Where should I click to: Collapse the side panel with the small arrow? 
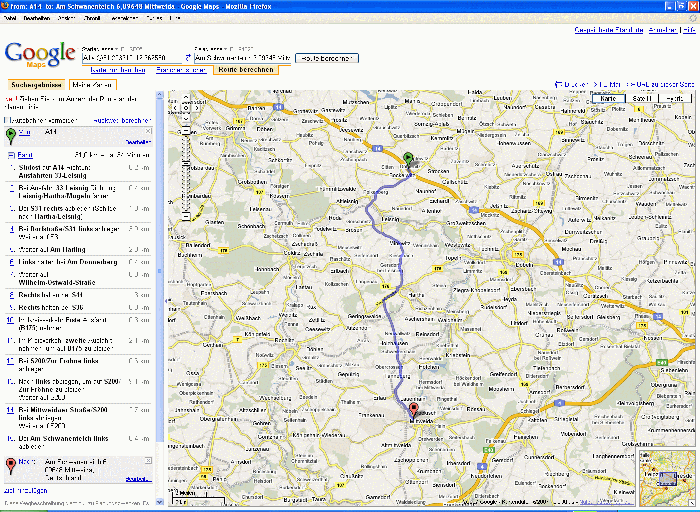[x=166, y=301]
